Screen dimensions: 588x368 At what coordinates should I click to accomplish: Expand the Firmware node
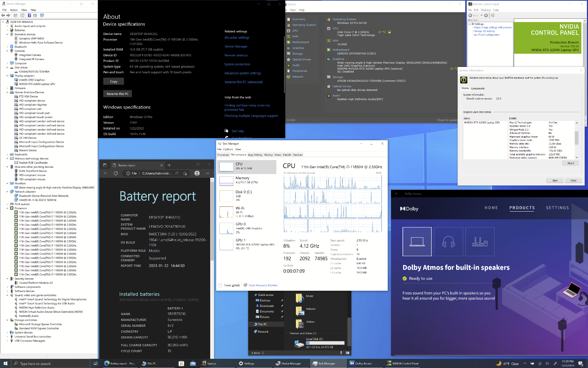click(x=7, y=88)
